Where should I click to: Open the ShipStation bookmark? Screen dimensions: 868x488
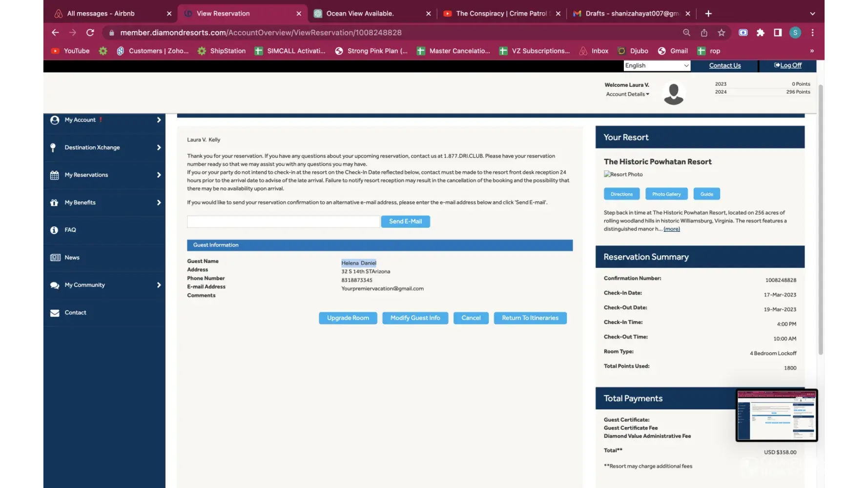coord(222,51)
